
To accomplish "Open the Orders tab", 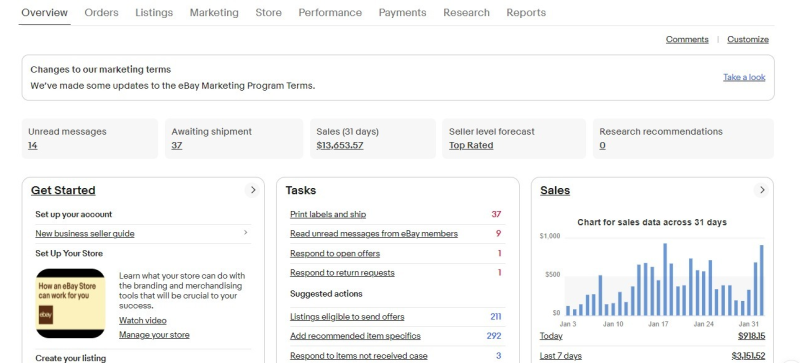I will (x=101, y=13).
